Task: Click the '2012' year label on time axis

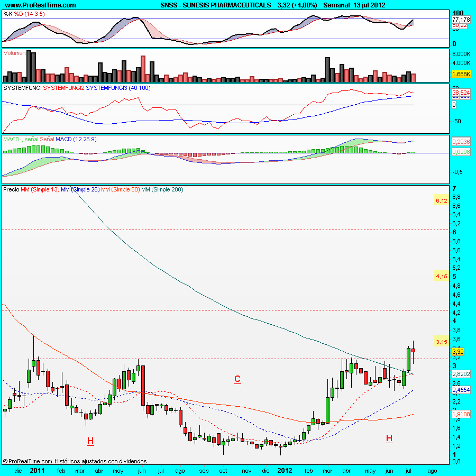Action: (285, 471)
